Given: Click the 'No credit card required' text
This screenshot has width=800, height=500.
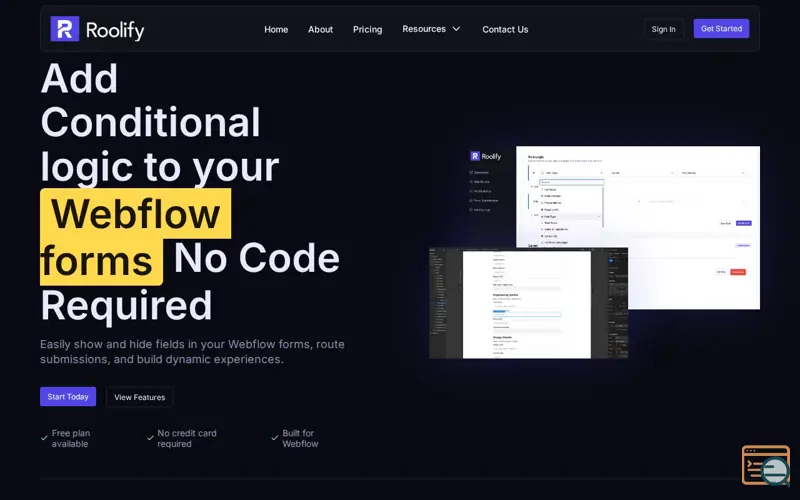Looking at the screenshot, I should [187, 438].
